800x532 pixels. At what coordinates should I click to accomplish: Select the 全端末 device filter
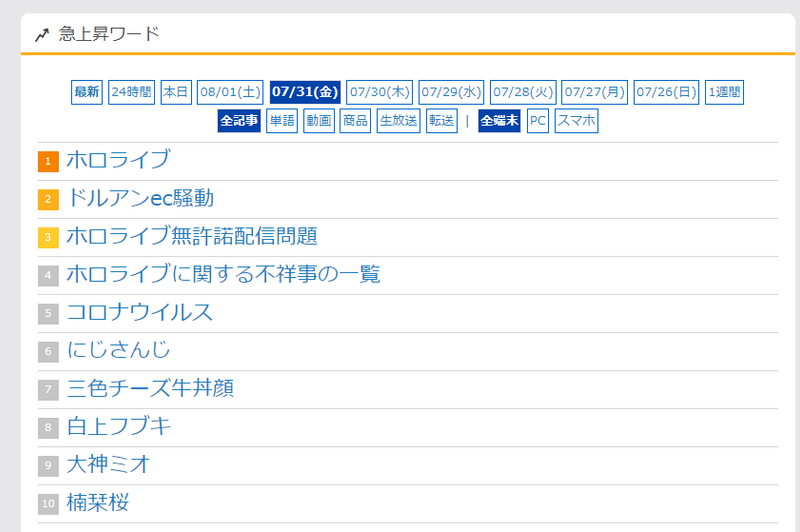point(499,121)
